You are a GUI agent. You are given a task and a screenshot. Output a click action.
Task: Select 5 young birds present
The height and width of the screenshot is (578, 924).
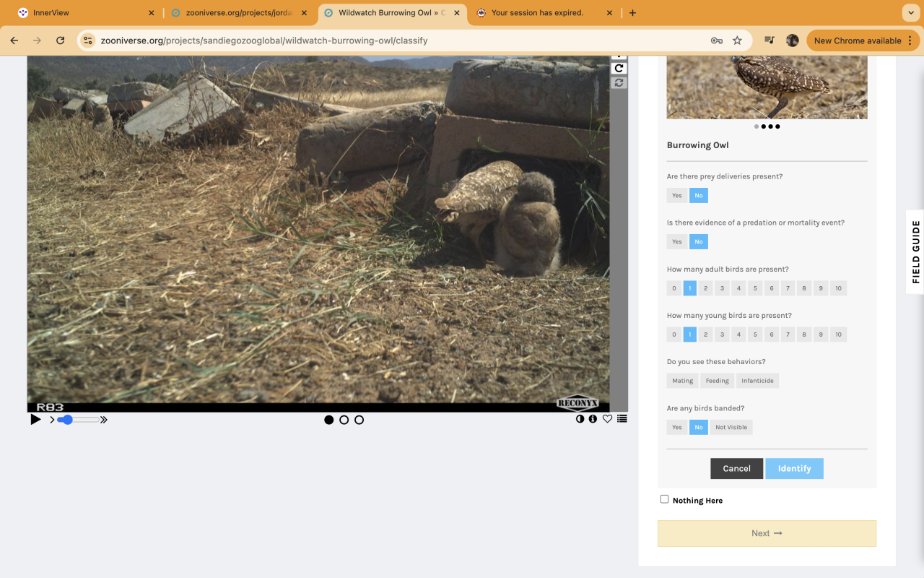755,335
